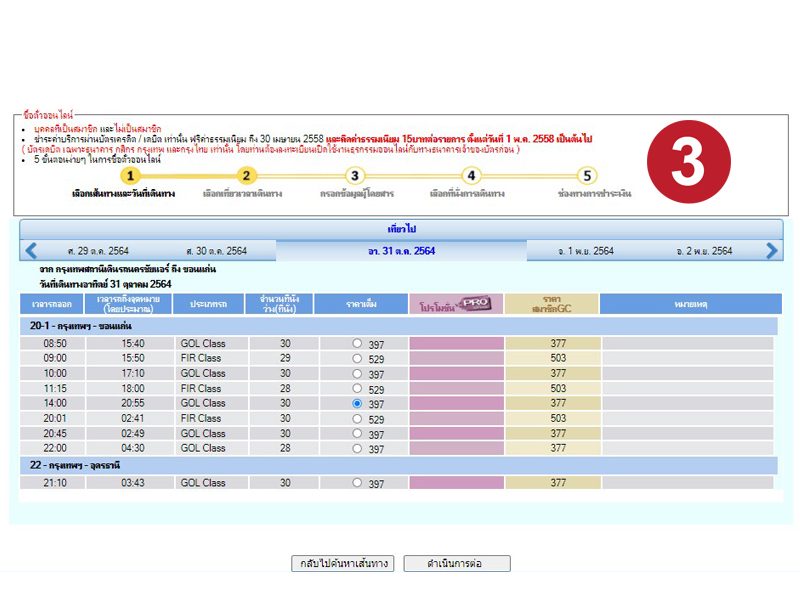800x600 pixels.
Task: Select the 09:00 departure radio button
Action: pos(357,358)
